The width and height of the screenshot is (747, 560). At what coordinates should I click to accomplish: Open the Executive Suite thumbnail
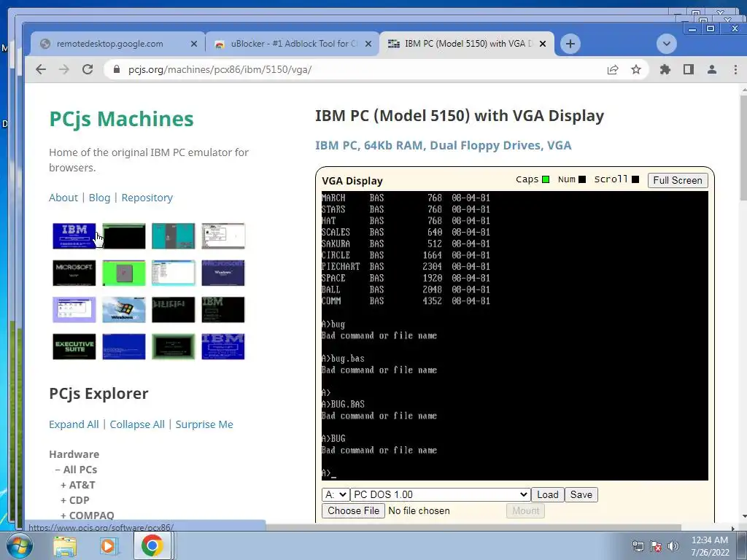tap(74, 346)
